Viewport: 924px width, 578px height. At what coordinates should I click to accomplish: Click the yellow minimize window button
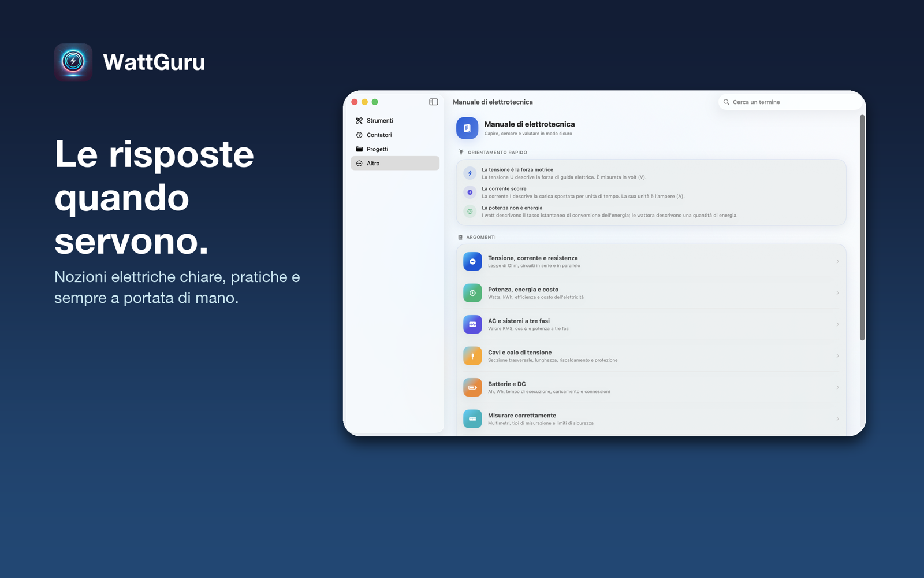pyautogui.click(x=364, y=102)
